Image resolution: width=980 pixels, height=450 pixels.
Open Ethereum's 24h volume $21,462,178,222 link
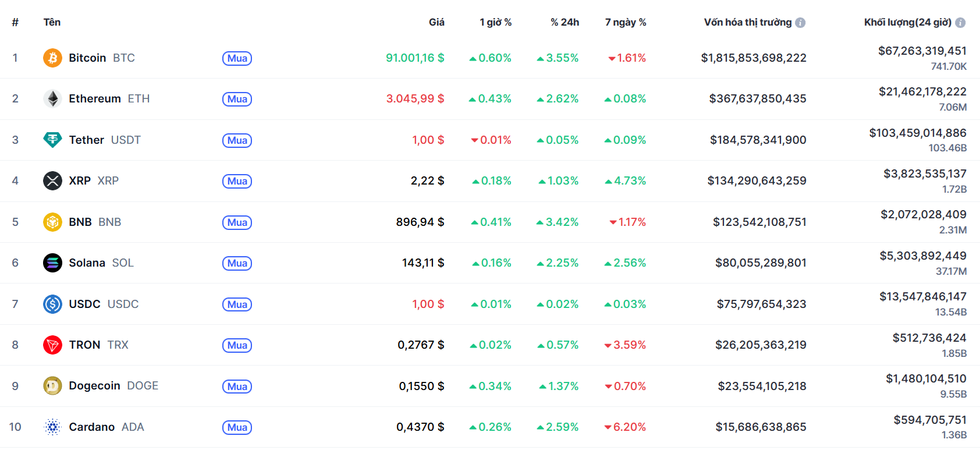coord(922,92)
